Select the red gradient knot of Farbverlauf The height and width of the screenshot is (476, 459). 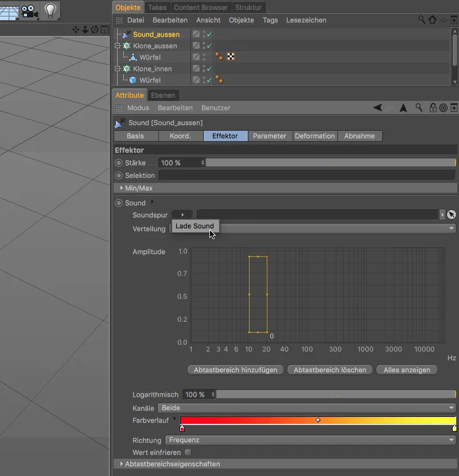(x=182, y=428)
